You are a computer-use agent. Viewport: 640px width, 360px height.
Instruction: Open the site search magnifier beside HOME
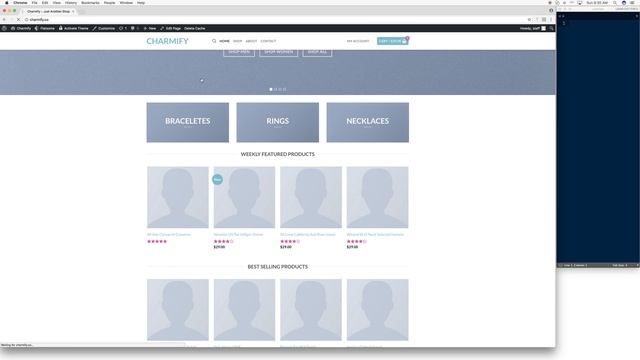(x=214, y=41)
